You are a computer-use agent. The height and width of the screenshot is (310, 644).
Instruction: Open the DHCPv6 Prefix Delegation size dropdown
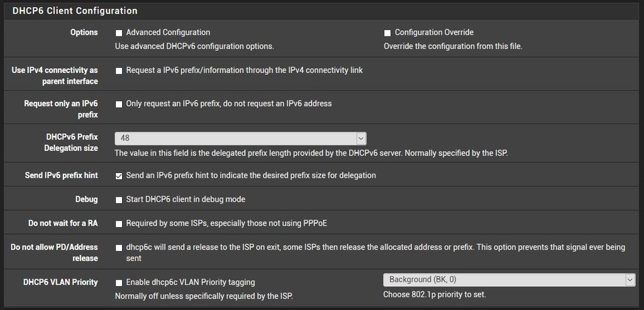click(x=240, y=138)
